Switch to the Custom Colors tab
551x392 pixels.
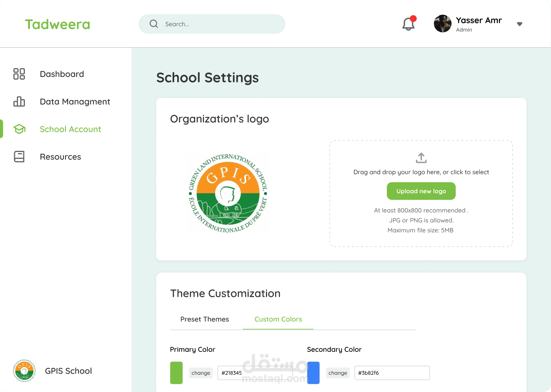(x=278, y=319)
